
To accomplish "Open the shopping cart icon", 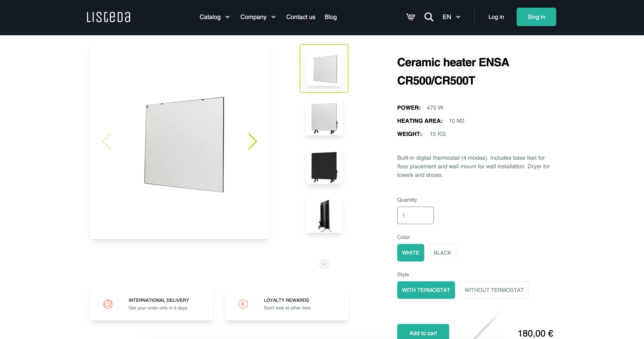I will (411, 17).
